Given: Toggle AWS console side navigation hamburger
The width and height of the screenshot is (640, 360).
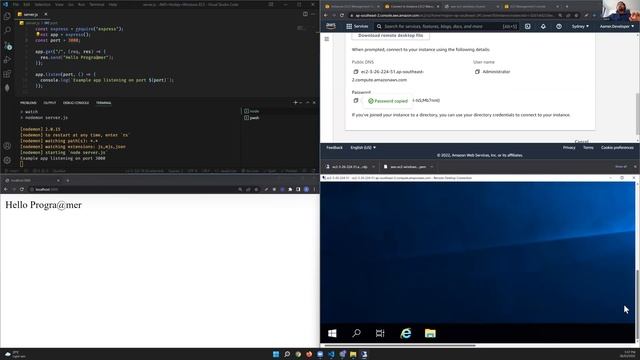Looking at the screenshot, I should pos(327,39).
